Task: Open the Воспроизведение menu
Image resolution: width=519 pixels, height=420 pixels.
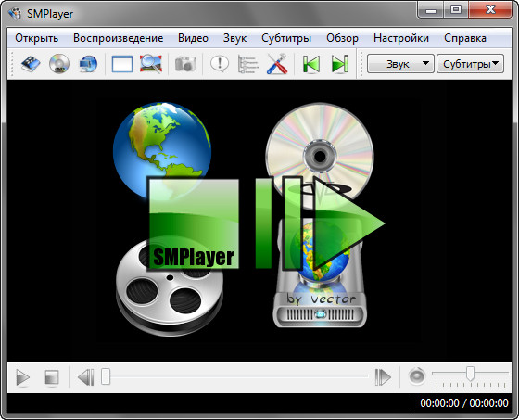Action: click(x=119, y=38)
